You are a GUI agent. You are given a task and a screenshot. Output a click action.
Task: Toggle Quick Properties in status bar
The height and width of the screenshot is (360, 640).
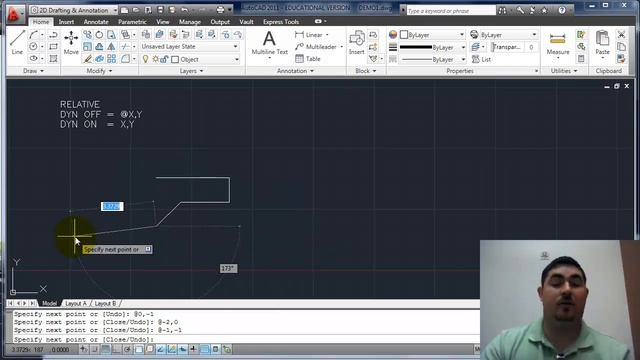pos(216,349)
